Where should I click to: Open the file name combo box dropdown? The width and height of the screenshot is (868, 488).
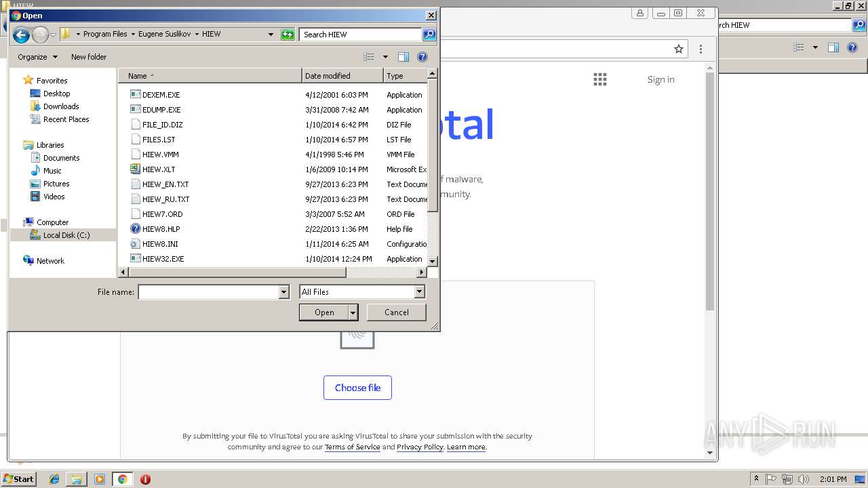coord(284,292)
